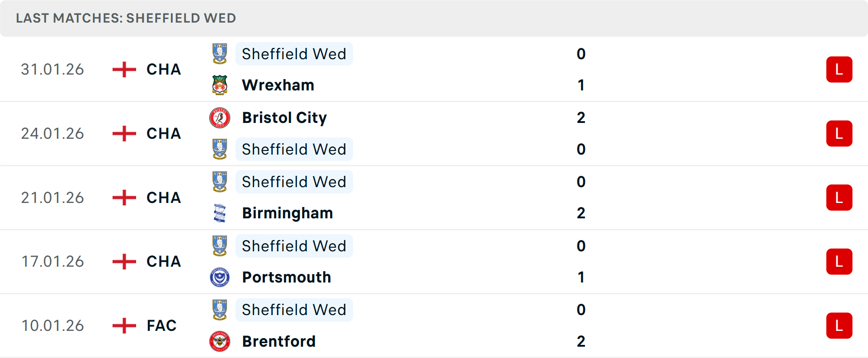
Task: Click the loss badge for Wrexham match
Action: click(x=839, y=70)
